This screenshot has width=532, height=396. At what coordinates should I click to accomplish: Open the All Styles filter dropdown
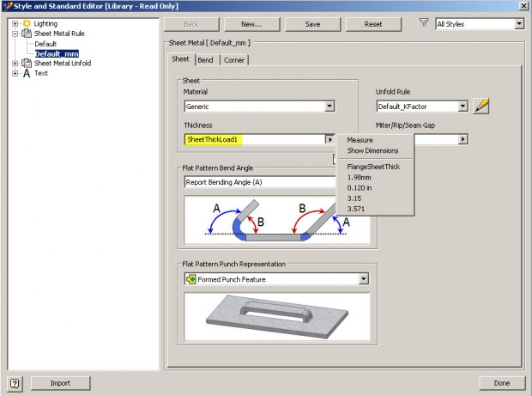(518, 24)
